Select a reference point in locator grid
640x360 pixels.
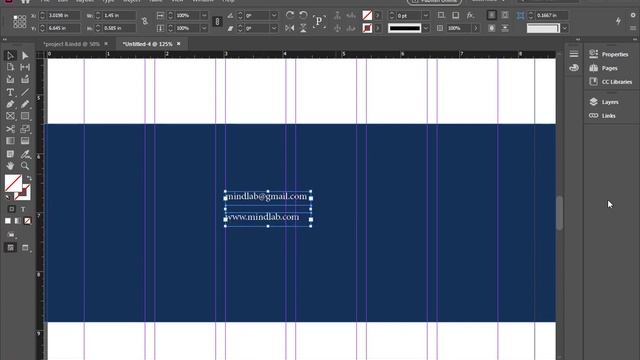20,21
